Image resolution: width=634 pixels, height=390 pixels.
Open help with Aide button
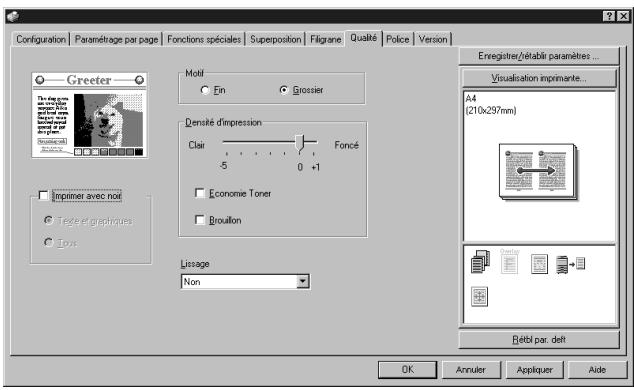pos(597,369)
